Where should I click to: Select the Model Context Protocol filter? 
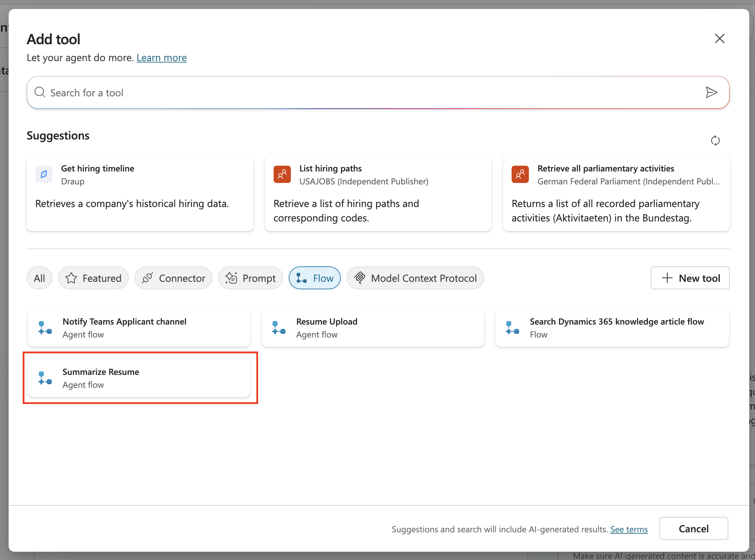(x=415, y=278)
